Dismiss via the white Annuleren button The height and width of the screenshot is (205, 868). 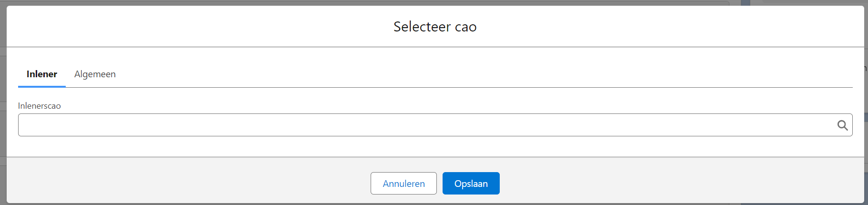tap(404, 184)
